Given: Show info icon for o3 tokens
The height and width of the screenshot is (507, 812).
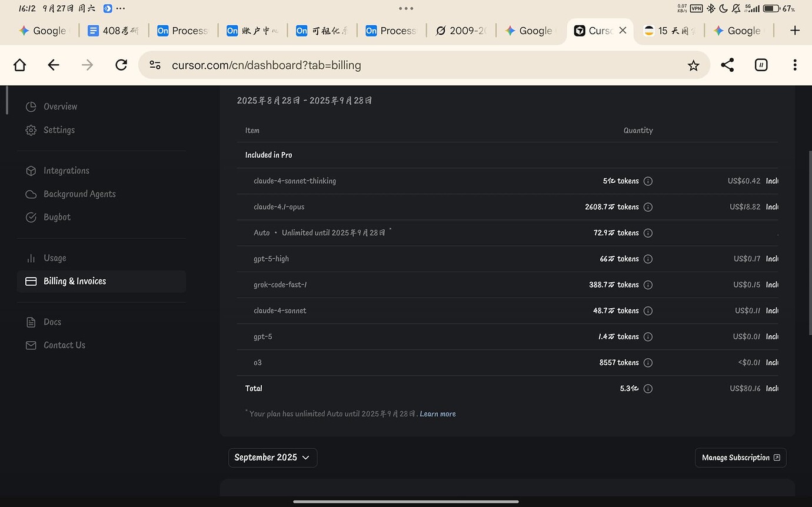Looking at the screenshot, I should coord(648,363).
